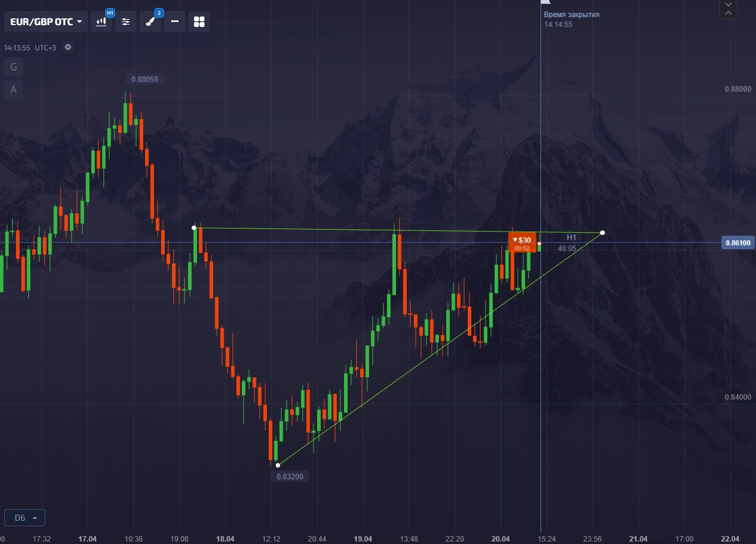Open the multi-chart grid layout
756x544 pixels.
pos(199,21)
